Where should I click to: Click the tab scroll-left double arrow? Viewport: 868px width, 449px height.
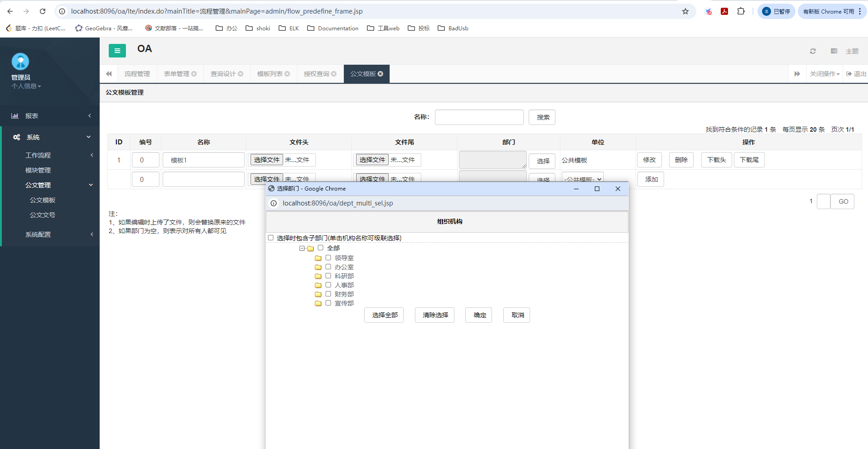109,74
